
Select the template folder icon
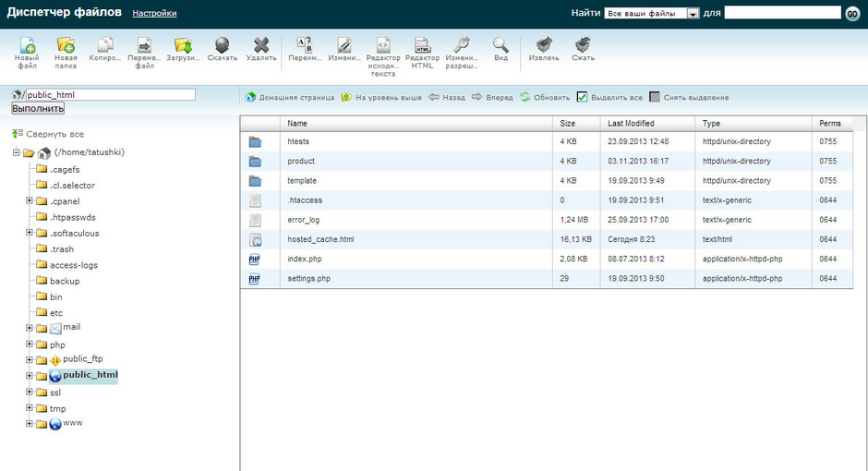pos(255,181)
